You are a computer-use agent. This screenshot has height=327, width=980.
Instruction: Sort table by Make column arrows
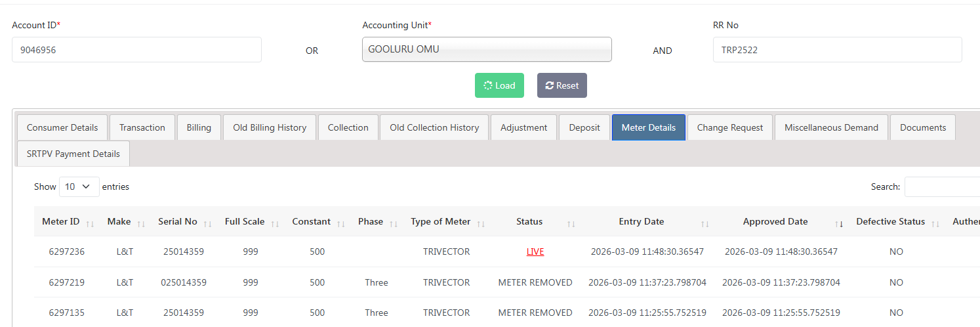click(x=141, y=223)
